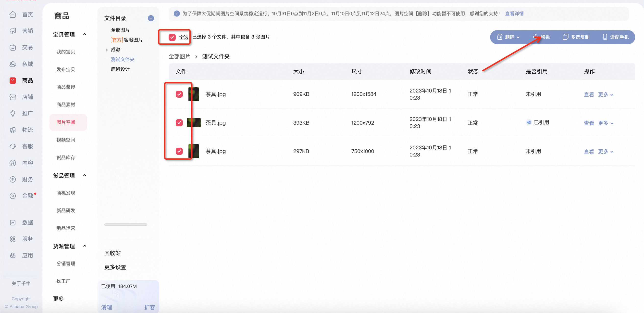Viewport: 644px width, 313px height.
Task: Uncheck the 909KB 茶具.jpg checkbox
Action: pos(179,94)
